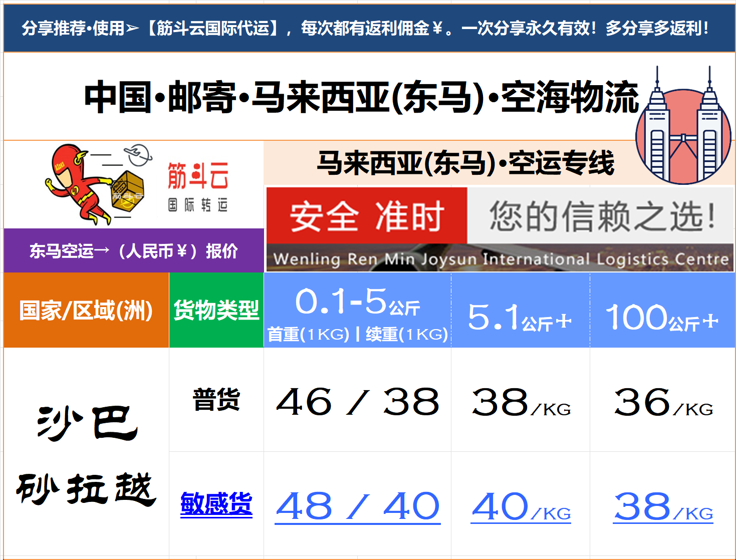The image size is (736, 560).
Task: Select the 普货 goods type cell
Action: 216,400
